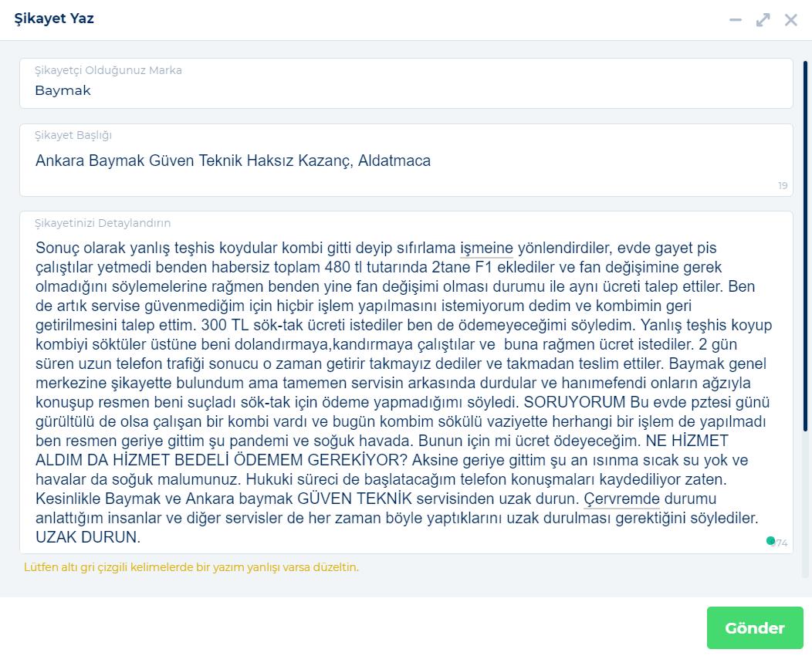Click the title character counter '19'

[x=783, y=185]
